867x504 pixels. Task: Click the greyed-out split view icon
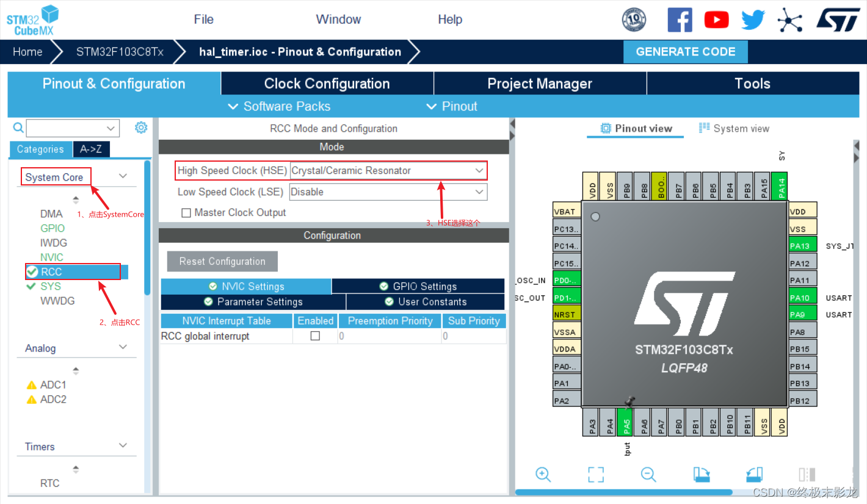pyautogui.click(x=807, y=475)
